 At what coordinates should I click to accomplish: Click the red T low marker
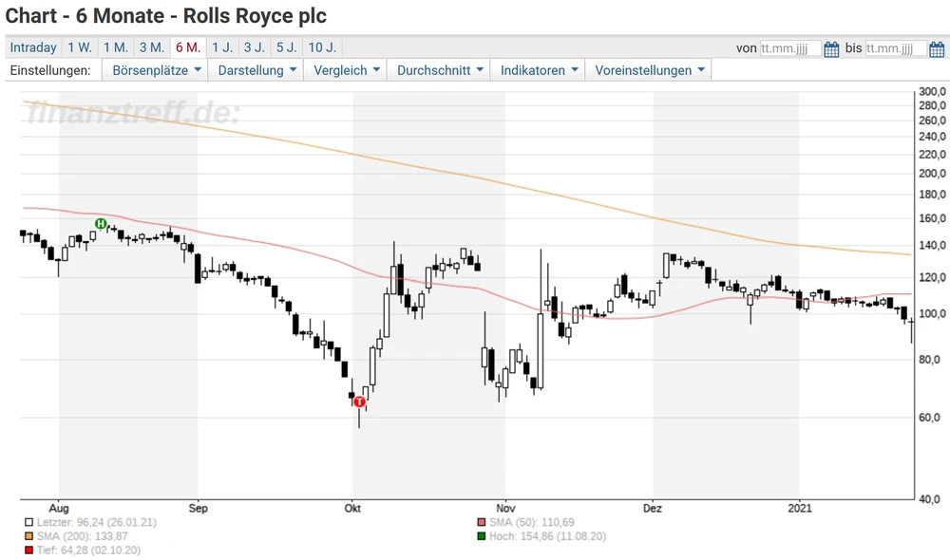[x=359, y=401]
